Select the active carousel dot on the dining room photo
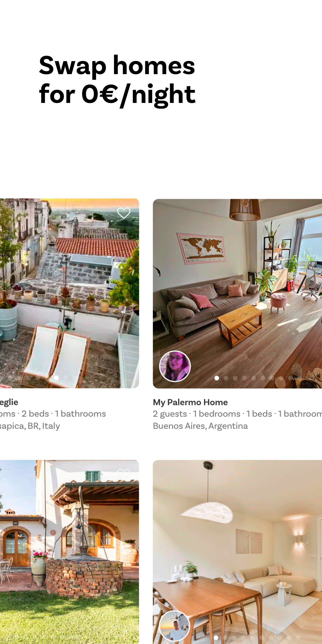This screenshot has width=322, height=644. pos(216,638)
